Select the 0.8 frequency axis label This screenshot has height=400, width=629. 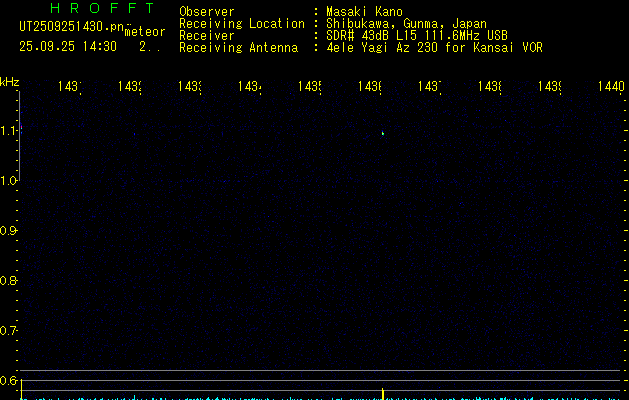[8, 280]
